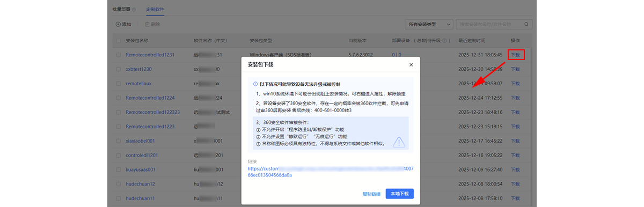
Task: Click timestamp 2025-12-17 16:45:22
Action: 480,141
